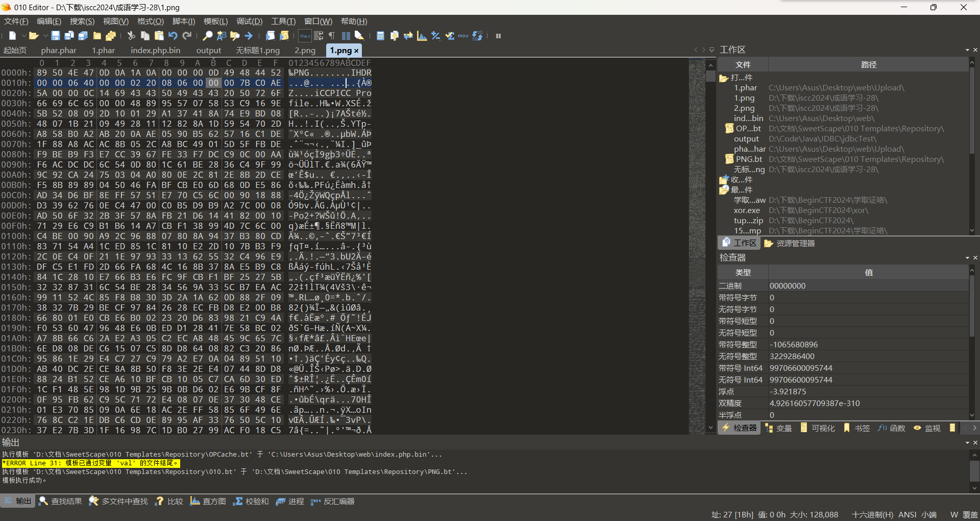Cut selection with the scissors icon
980x521 pixels.
click(131, 36)
